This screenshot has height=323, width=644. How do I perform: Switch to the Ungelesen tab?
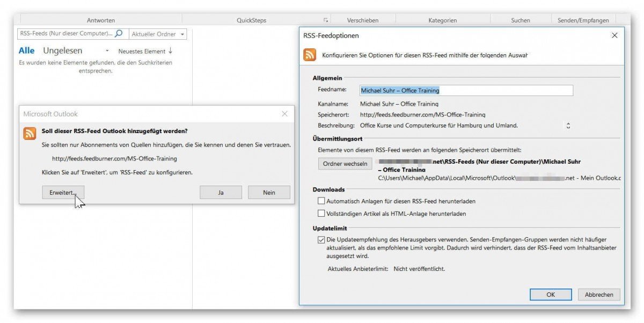click(x=62, y=50)
